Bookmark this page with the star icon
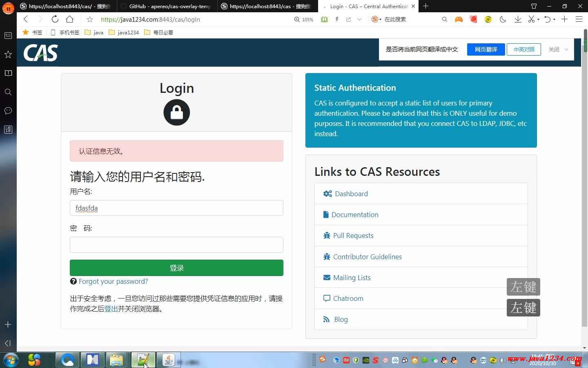The height and width of the screenshot is (368, 588). 90,19
